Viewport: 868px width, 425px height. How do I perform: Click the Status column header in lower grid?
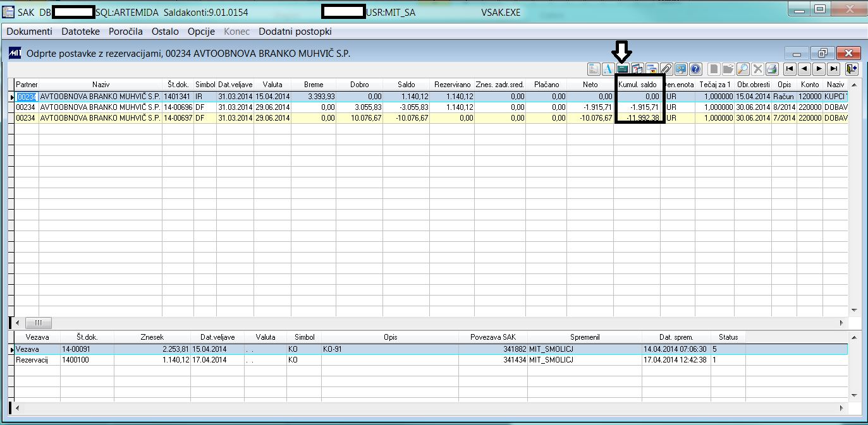[728, 337]
